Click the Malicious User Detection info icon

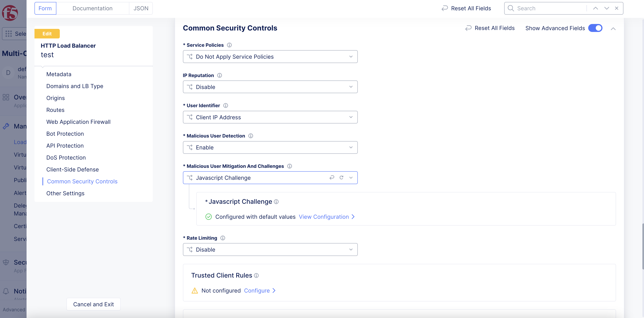(x=250, y=136)
